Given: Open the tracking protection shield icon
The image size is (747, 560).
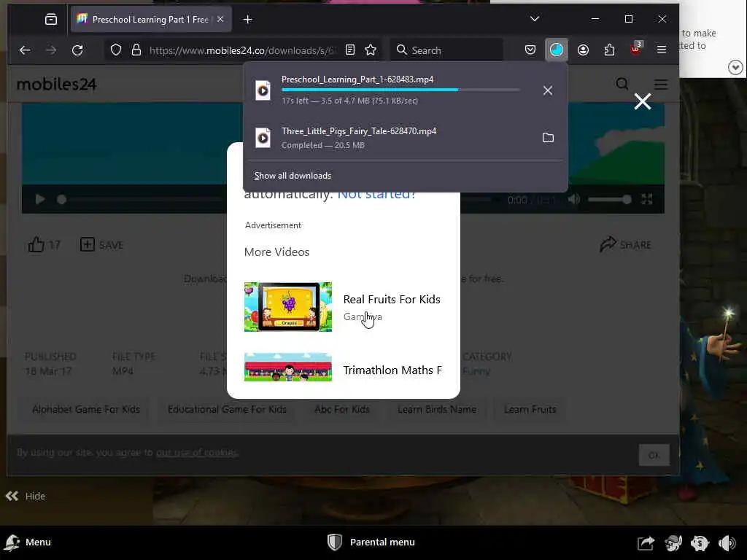Looking at the screenshot, I should click(x=116, y=50).
